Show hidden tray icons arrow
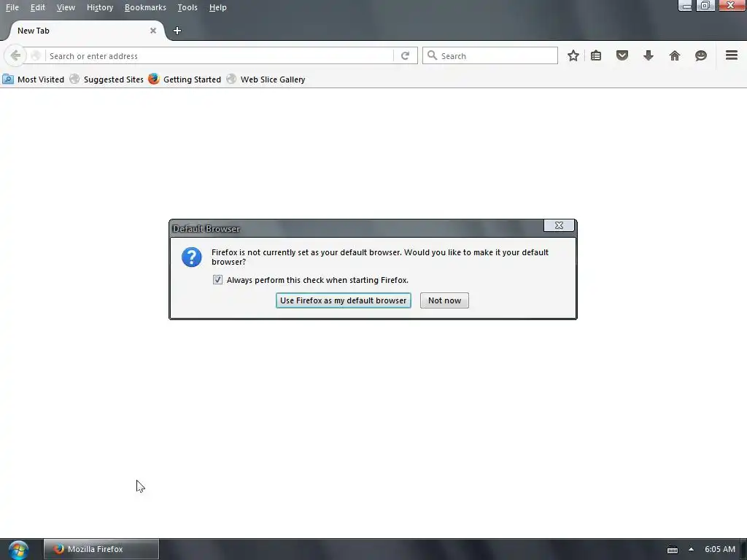Screen dimensions: 747x560 pos(691,549)
